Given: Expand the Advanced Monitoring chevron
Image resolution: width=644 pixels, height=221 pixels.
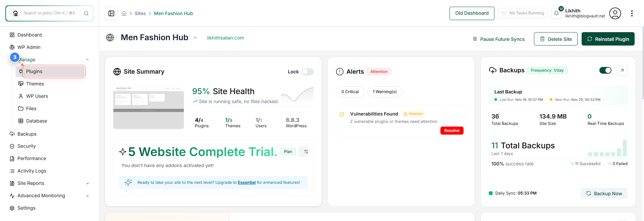Looking at the screenshot, I should tap(88, 196).
